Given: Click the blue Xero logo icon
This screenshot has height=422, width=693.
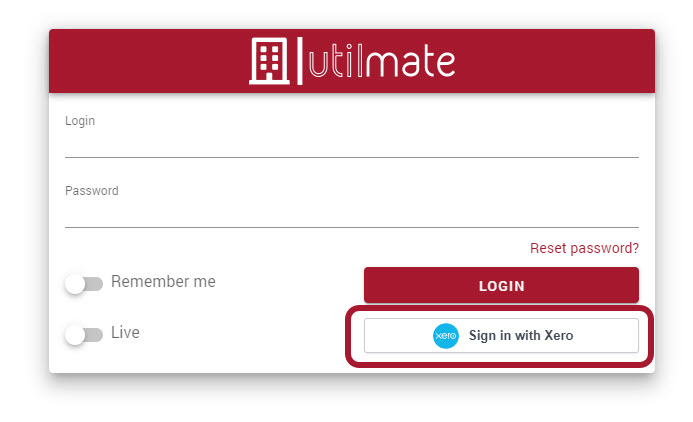Looking at the screenshot, I should 445,336.
